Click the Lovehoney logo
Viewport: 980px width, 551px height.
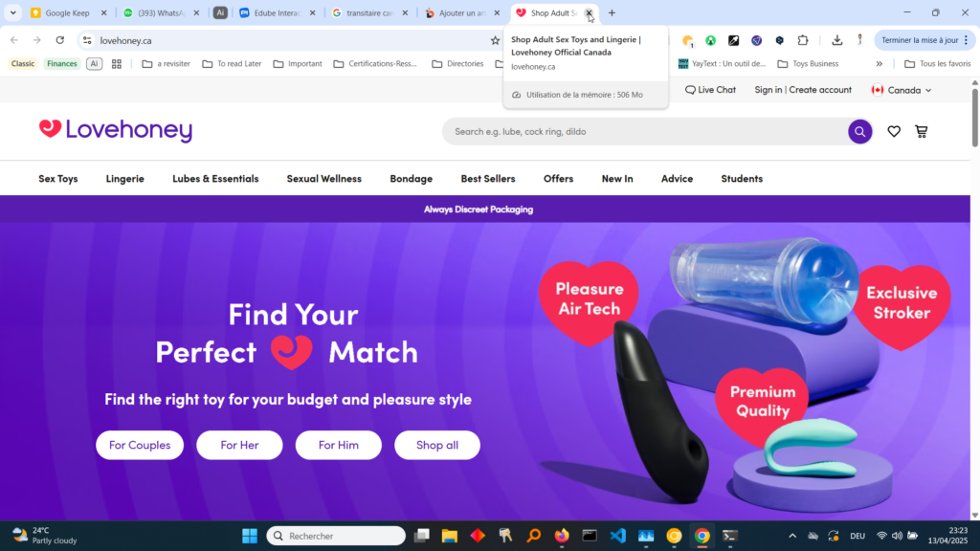[x=116, y=130]
